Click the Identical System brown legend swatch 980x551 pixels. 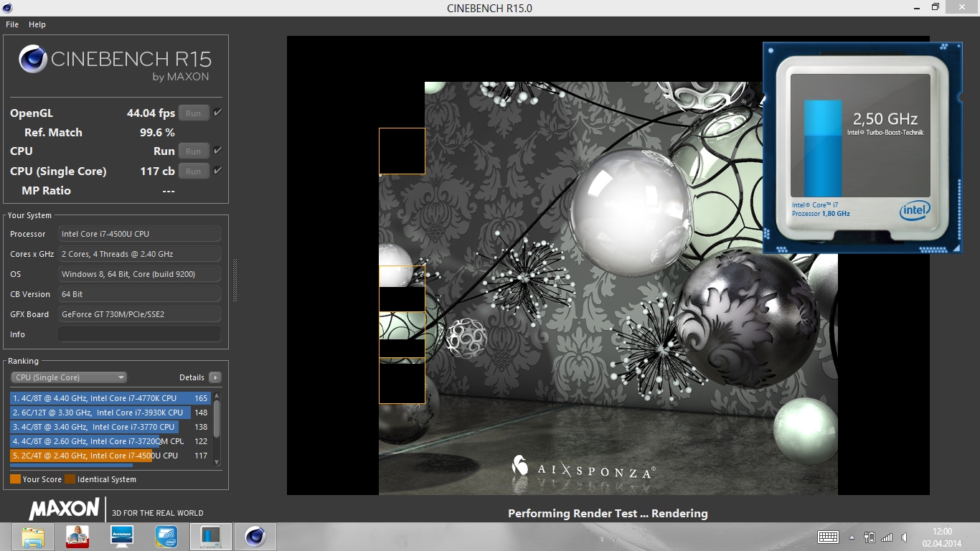[x=70, y=479]
